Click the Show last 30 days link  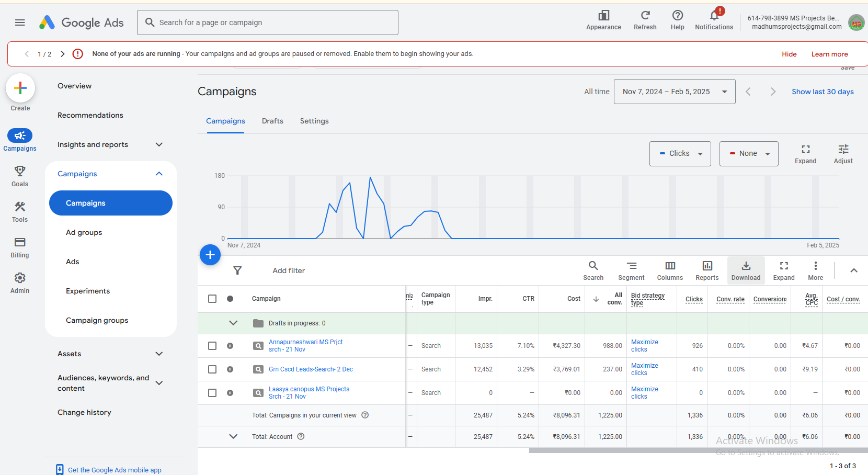click(x=823, y=92)
